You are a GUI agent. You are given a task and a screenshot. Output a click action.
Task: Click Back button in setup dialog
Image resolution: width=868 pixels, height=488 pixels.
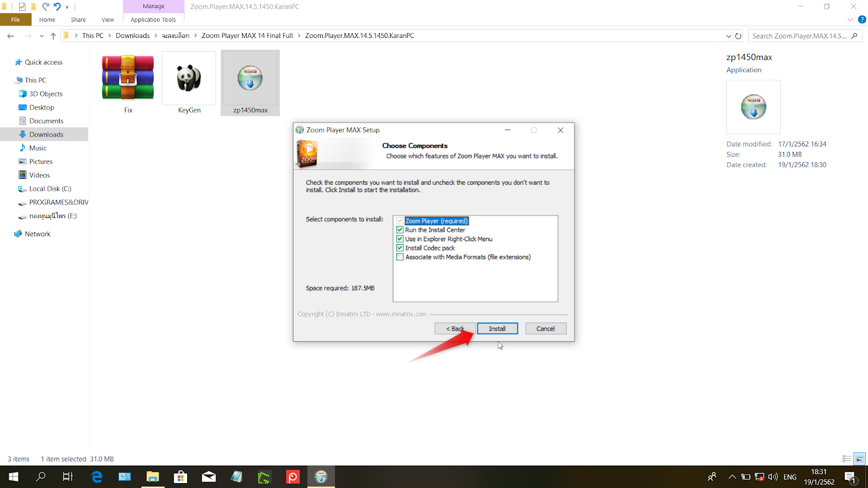[x=455, y=329]
